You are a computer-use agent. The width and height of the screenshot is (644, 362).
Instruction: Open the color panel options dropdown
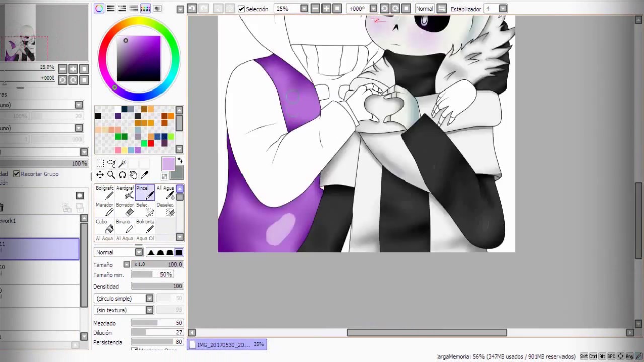coord(180,9)
